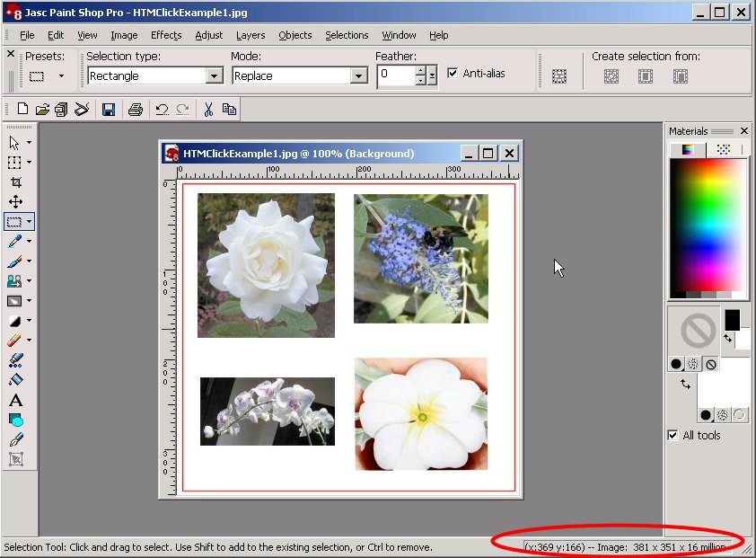Select the Text tool
The width and height of the screenshot is (756, 558).
point(15,400)
